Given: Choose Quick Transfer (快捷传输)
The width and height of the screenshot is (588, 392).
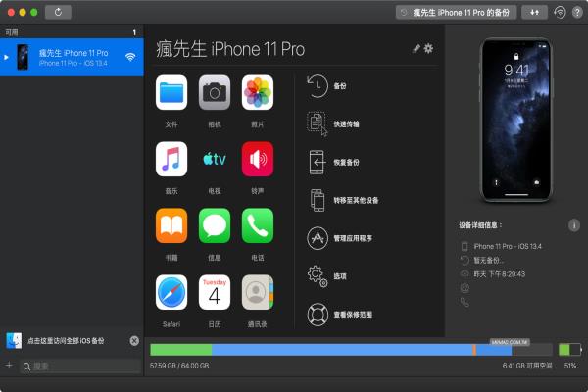Looking at the screenshot, I should [333, 123].
